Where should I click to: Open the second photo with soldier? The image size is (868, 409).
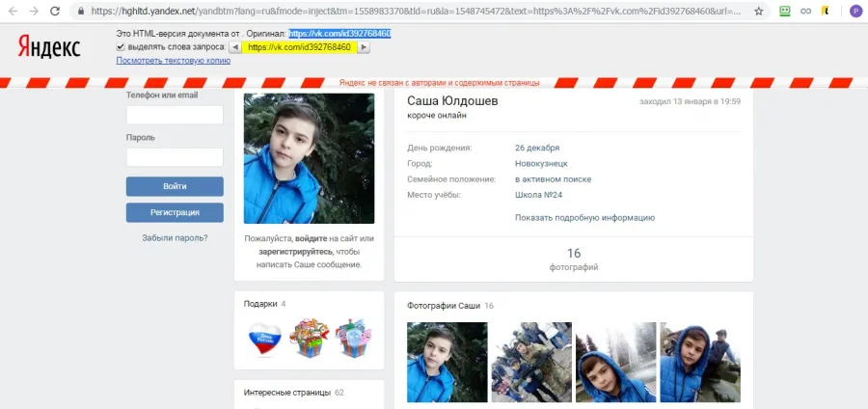(531, 363)
